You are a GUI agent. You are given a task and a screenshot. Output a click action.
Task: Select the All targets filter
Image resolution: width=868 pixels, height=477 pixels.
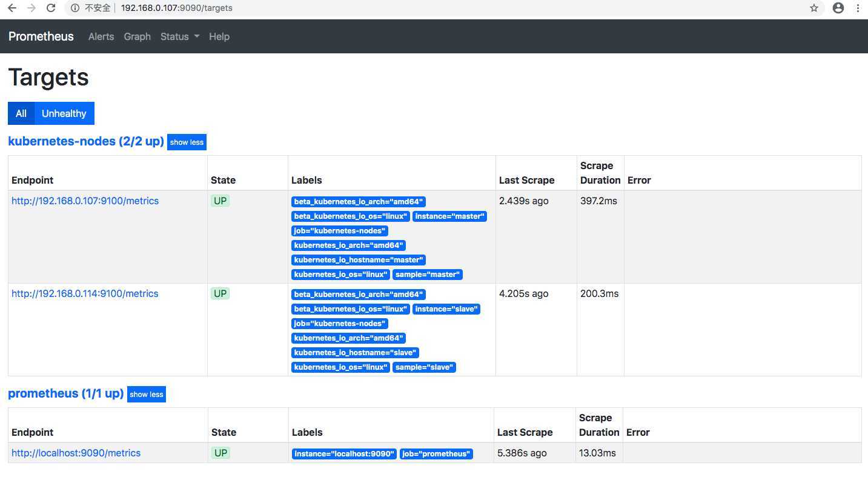[21, 113]
